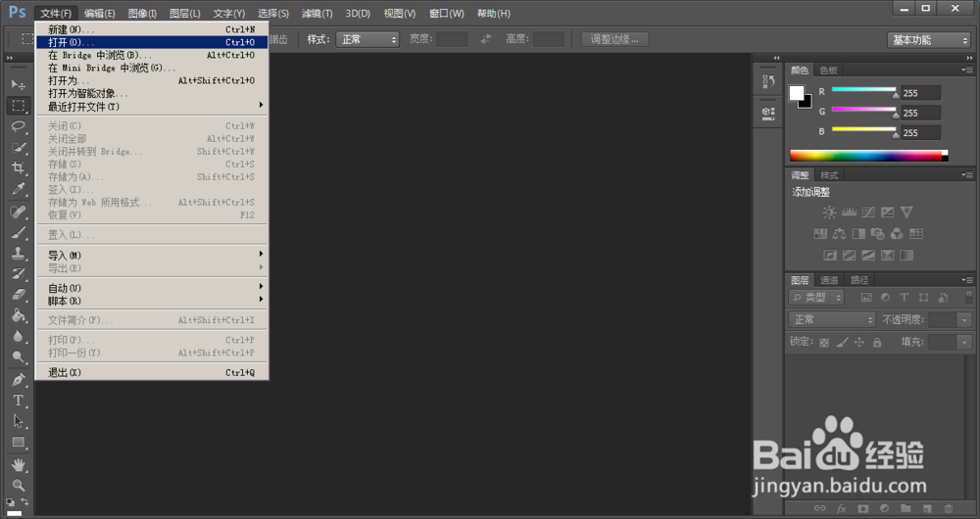Open the History panel icon
Image resolution: width=980 pixels, height=519 pixels.
pos(768,81)
